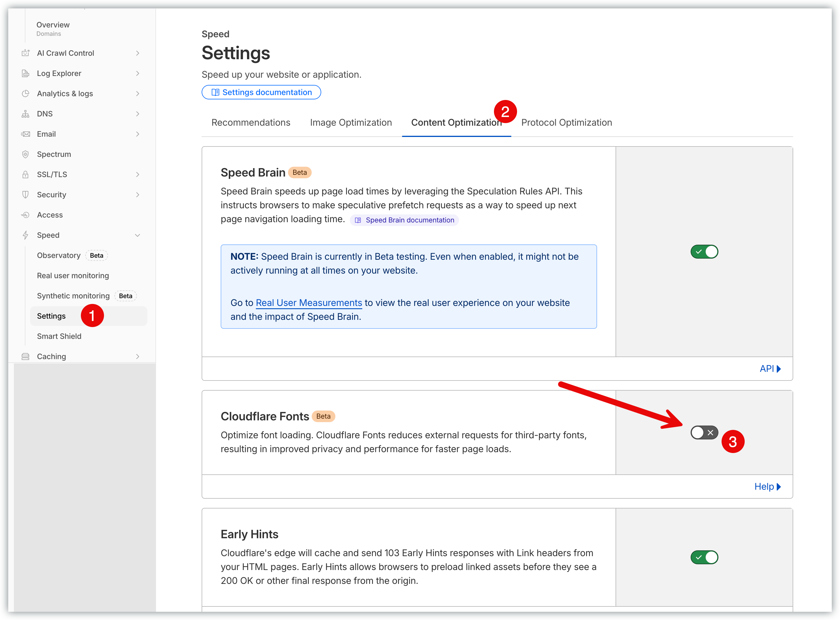Image resolution: width=840 pixels, height=620 pixels.
Task: Click the AI Crawl Control robot icon
Action: click(25, 53)
